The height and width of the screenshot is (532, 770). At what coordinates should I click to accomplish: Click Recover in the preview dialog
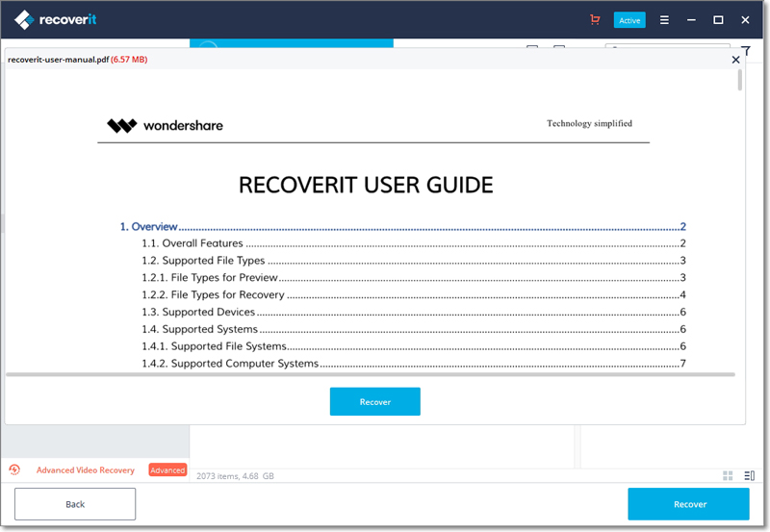[x=374, y=401]
